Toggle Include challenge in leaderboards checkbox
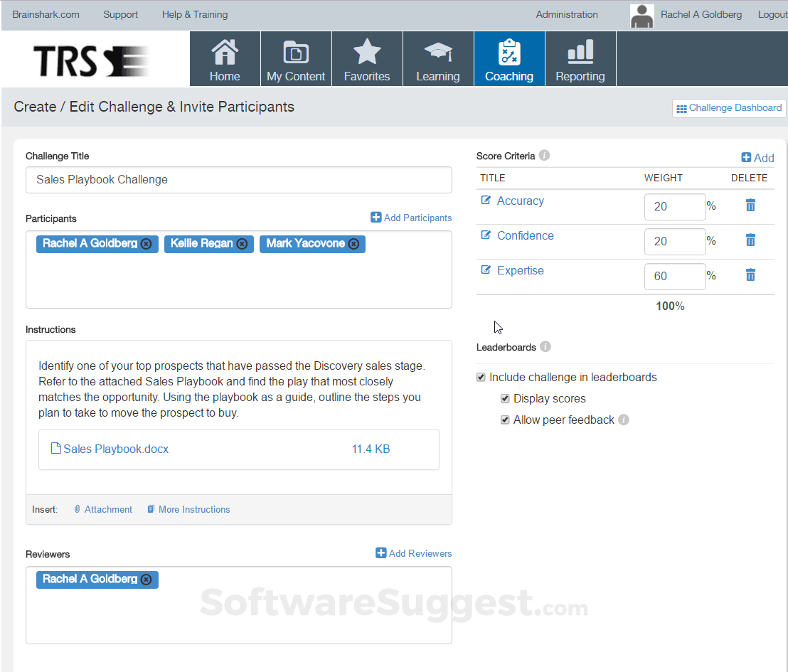Screen dimensions: 788x672 [x=481, y=378]
